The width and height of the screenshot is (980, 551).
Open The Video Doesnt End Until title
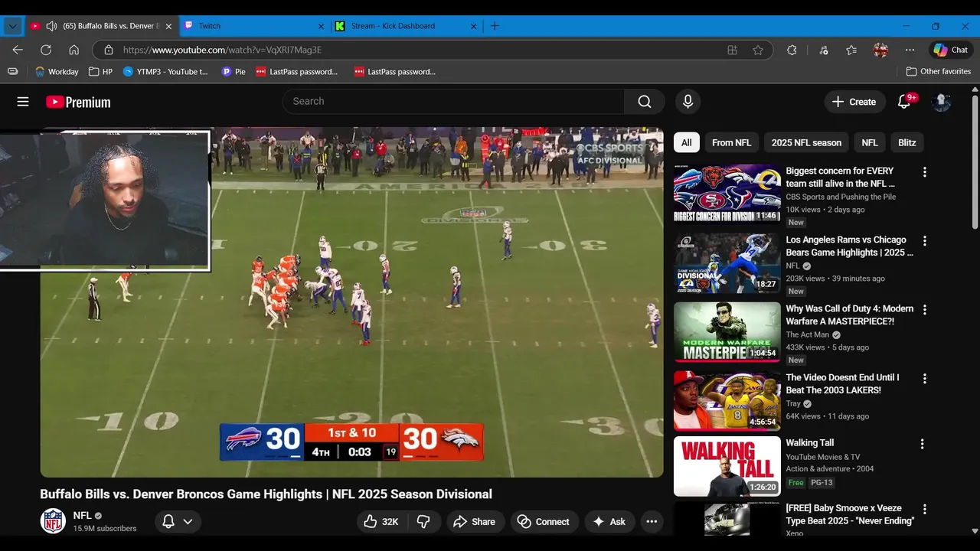(x=842, y=384)
